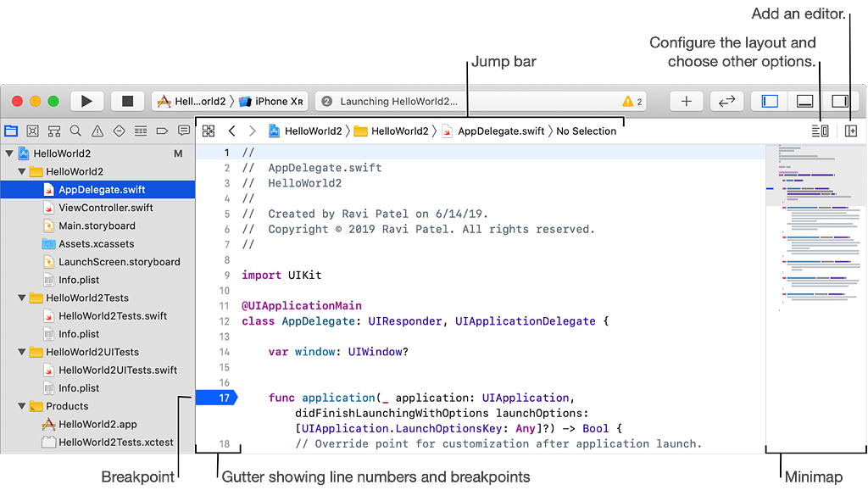Click HelloWorld2 folder in the jump bar
Image resolution: width=868 pixels, height=490 pixels.
coord(392,131)
